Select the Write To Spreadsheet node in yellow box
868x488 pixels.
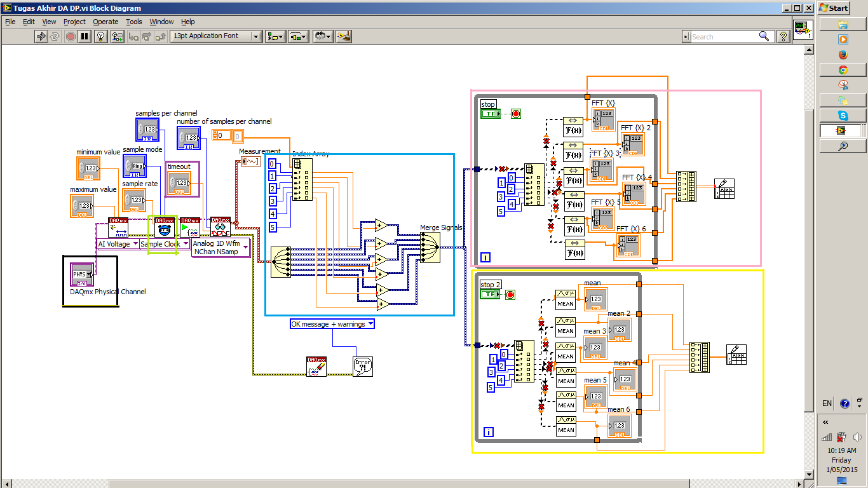(x=736, y=355)
